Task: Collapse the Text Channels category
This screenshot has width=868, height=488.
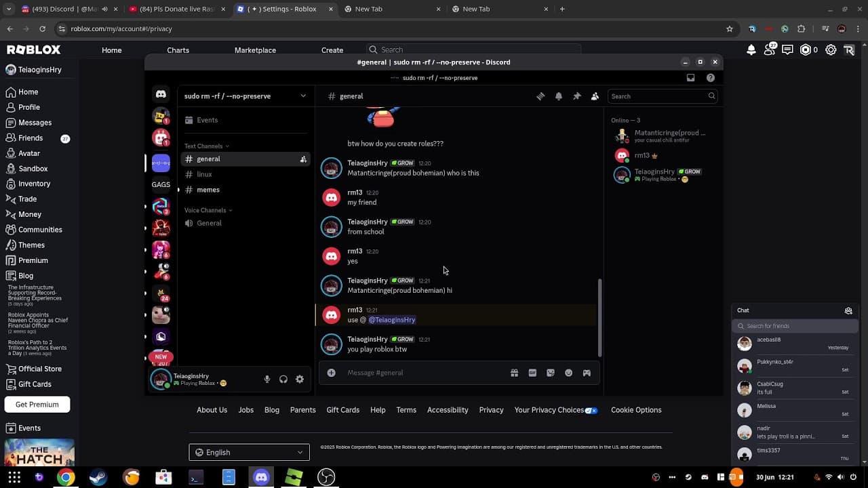Action: point(207,146)
